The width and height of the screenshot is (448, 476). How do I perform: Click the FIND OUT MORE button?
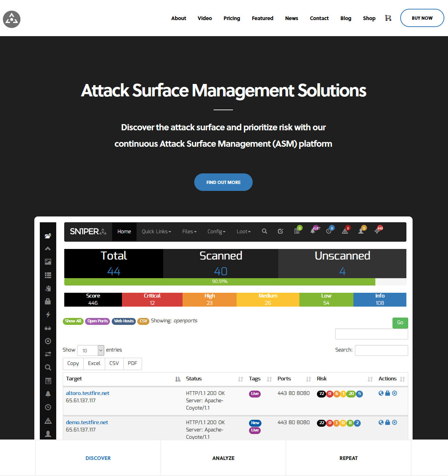[223, 182]
